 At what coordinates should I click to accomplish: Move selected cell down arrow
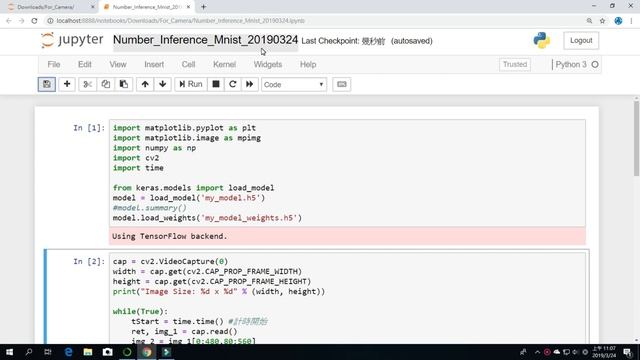[x=163, y=84]
